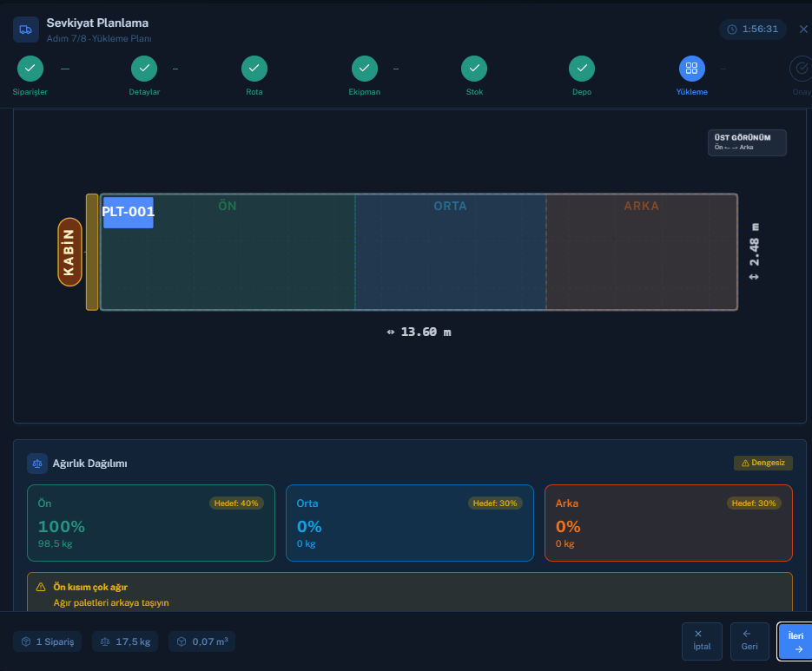Click the Ön Hedef: 40% badge
Screen dimensions: 812x671
pyautogui.click(x=236, y=503)
